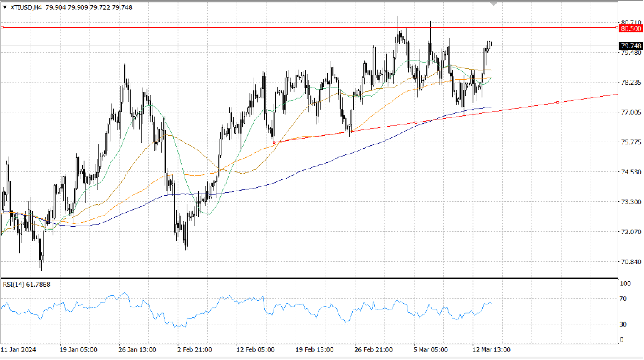Click the XTIUSD,H4 chart title text
Image resolution: width=644 pixels, height=360 pixels.
point(26,7)
